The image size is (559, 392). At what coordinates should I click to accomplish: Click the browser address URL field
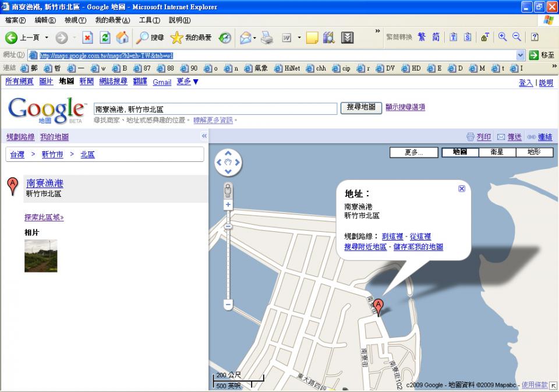click(x=273, y=55)
